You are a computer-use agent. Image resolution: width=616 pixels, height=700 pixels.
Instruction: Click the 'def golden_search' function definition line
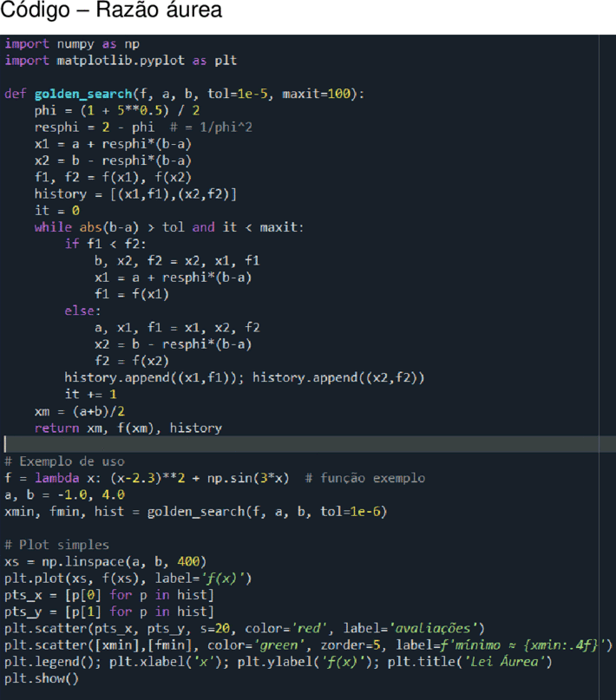[x=184, y=94]
